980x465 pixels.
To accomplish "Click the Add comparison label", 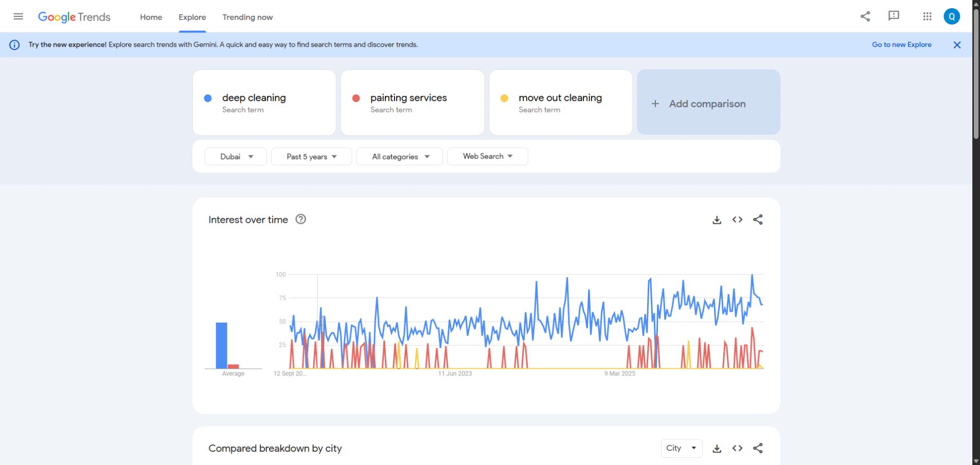I will tap(707, 104).
